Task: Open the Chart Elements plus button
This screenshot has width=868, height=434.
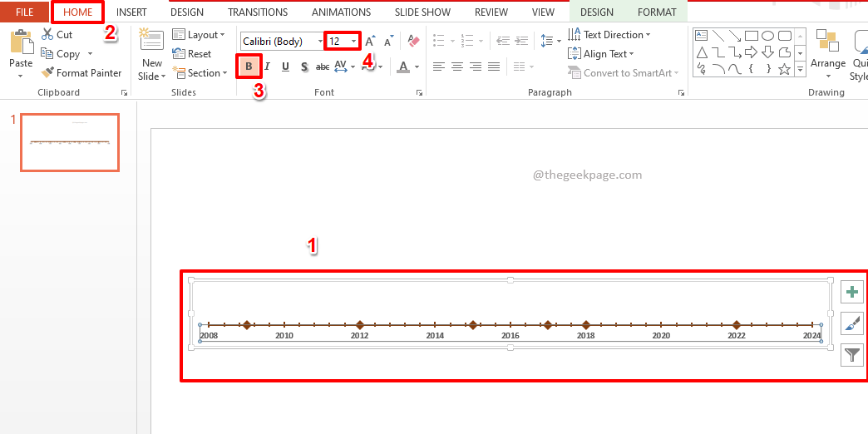Action: tap(852, 292)
